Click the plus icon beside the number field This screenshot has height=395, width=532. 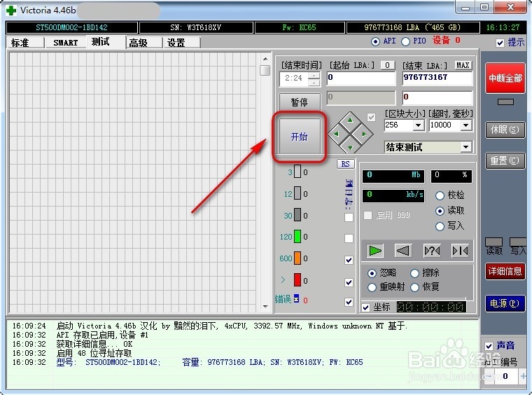pyautogui.click(x=523, y=376)
